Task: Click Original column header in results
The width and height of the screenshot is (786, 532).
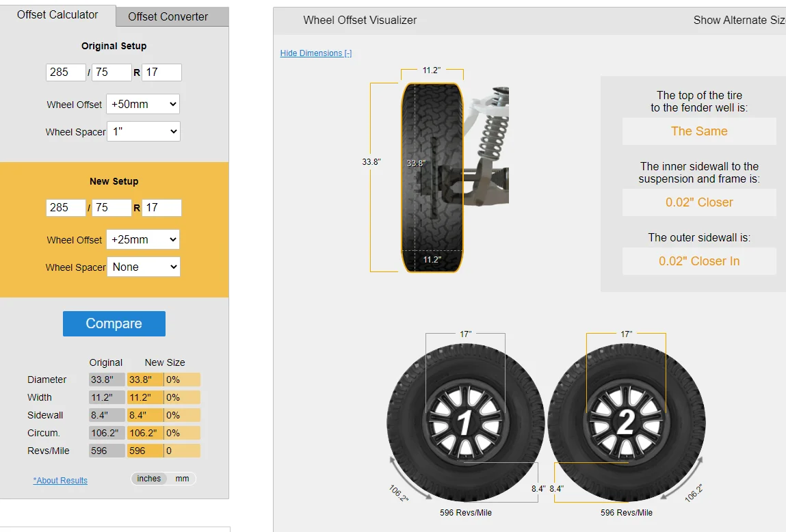Action: (x=106, y=362)
